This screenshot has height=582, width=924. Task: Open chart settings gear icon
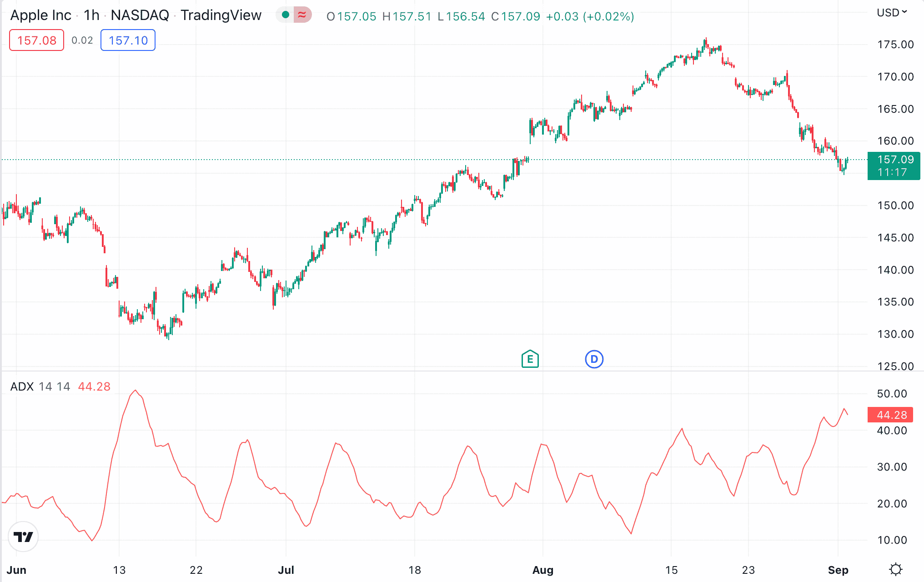[x=896, y=569]
